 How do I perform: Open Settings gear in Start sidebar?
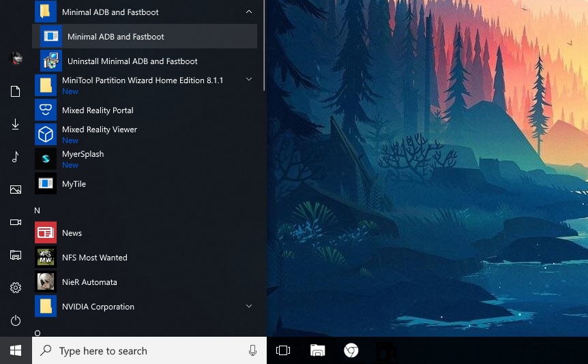(x=16, y=288)
